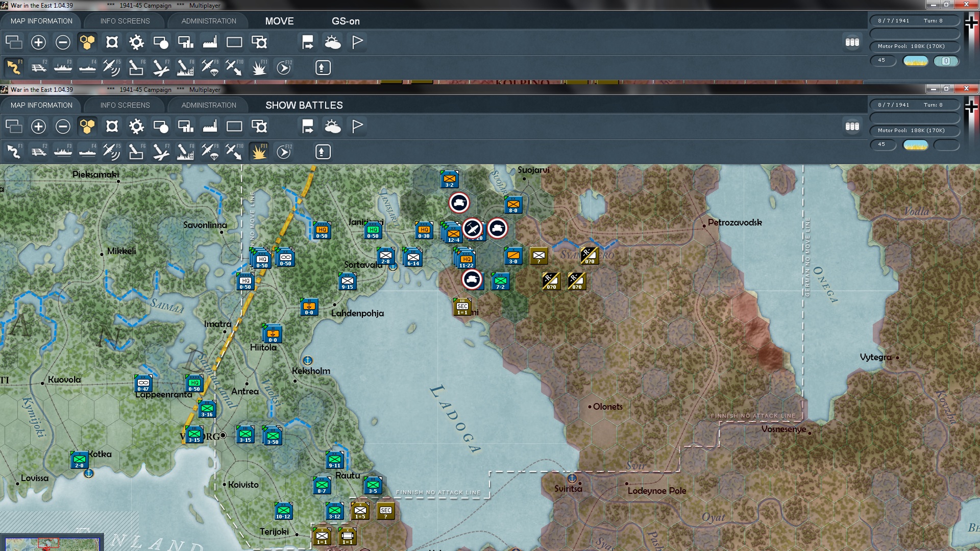Zoom out the map in MOVE window
Viewport: 980px width, 551px height.
63,42
